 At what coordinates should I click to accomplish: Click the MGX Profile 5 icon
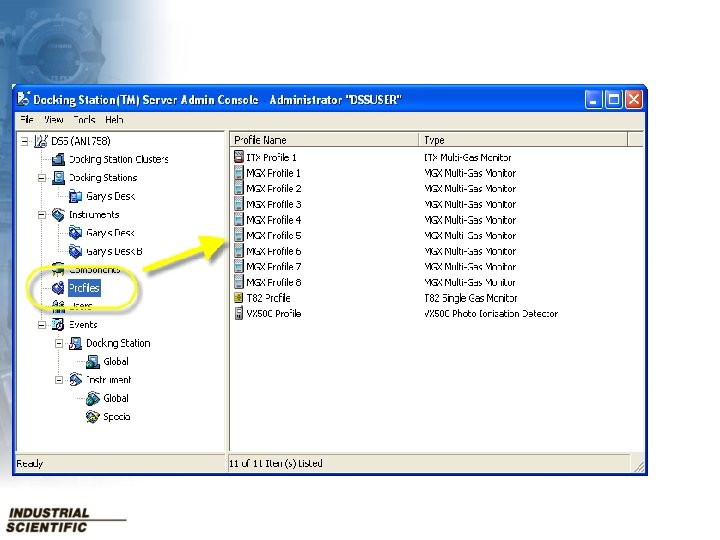point(239,235)
